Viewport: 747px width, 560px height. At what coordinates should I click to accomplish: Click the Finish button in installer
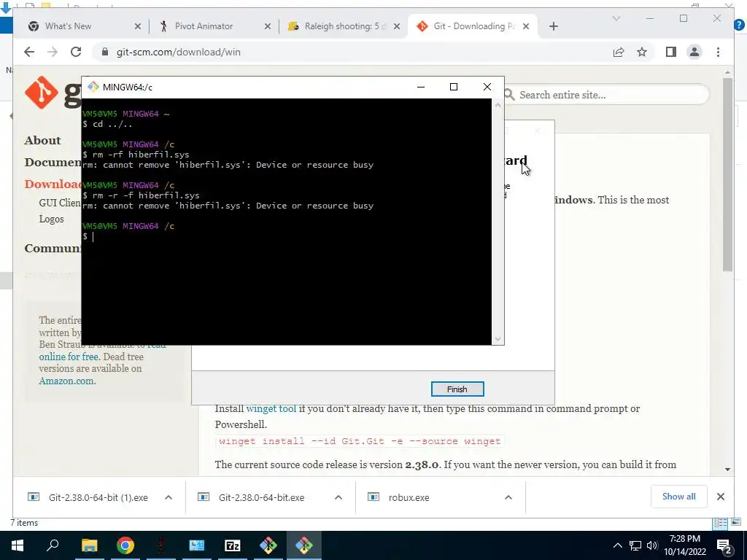(x=457, y=389)
